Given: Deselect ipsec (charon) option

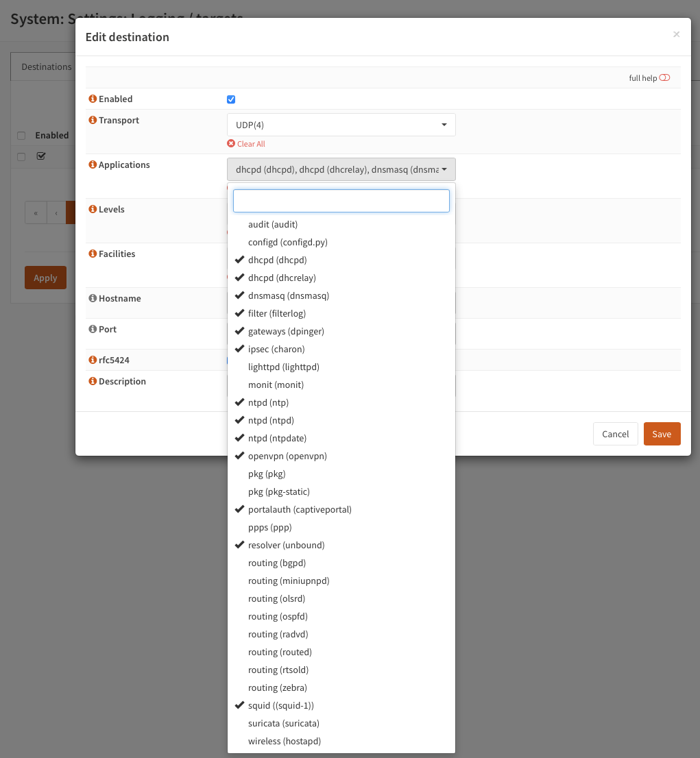Looking at the screenshot, I should [341, 349].
